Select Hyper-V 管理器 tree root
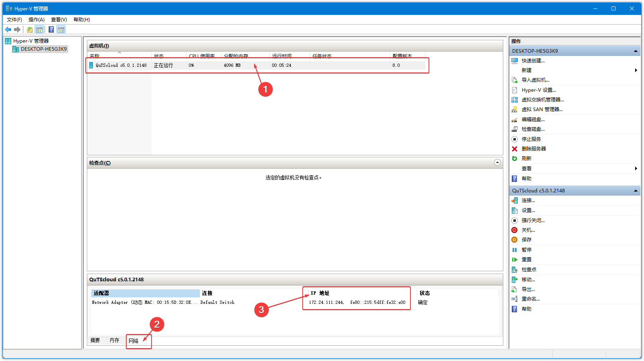Image resolution: width=644 pixels, height=361 pixels. click(x=31, y=41)
